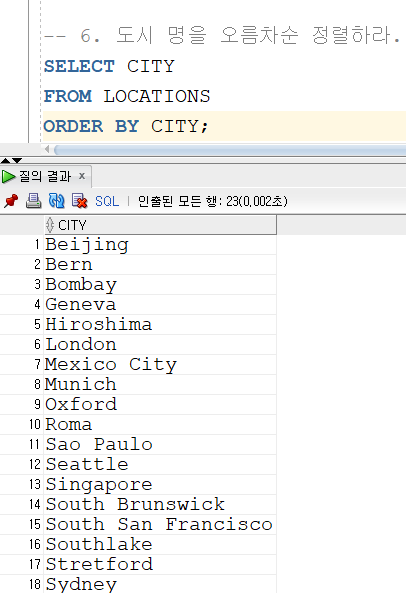This screenshot has height=593, width=406.
Task: Click the delete row icon
Action: point(79,201)
